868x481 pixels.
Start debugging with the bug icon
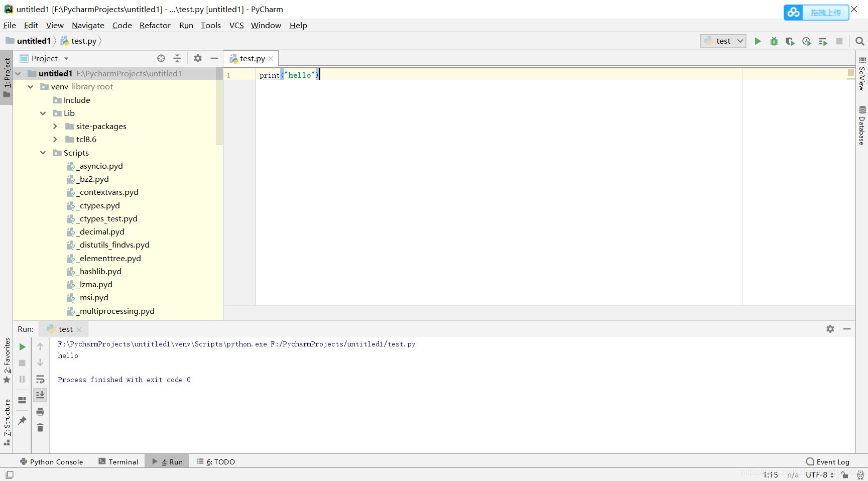click(x=774, y=41)
